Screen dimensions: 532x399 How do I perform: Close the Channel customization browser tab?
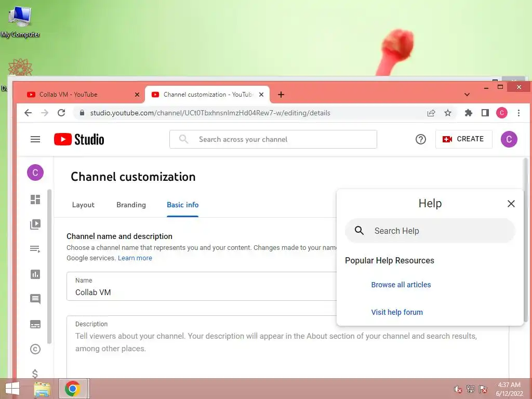[261, 95]
